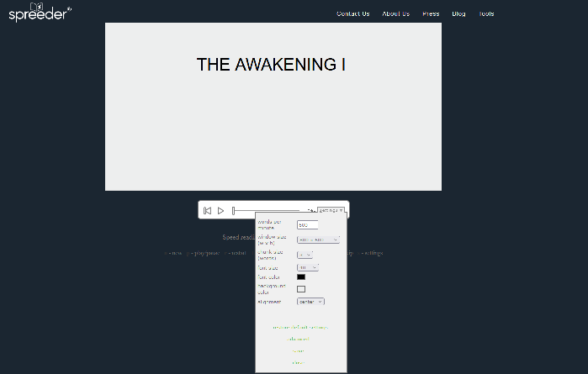Pick the black font color swatch
This screenshot has width=588, height=374.
[301, 277]
